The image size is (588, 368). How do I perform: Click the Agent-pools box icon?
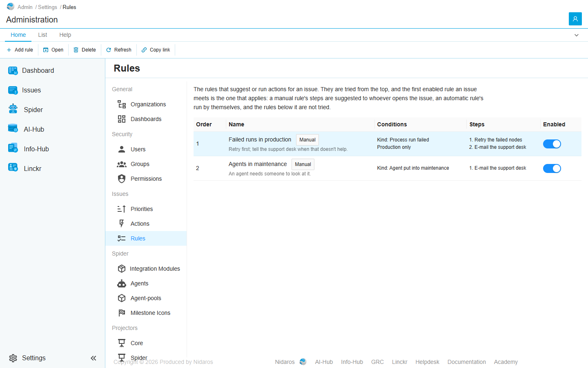pyautogui.click(x=122, y=298)
